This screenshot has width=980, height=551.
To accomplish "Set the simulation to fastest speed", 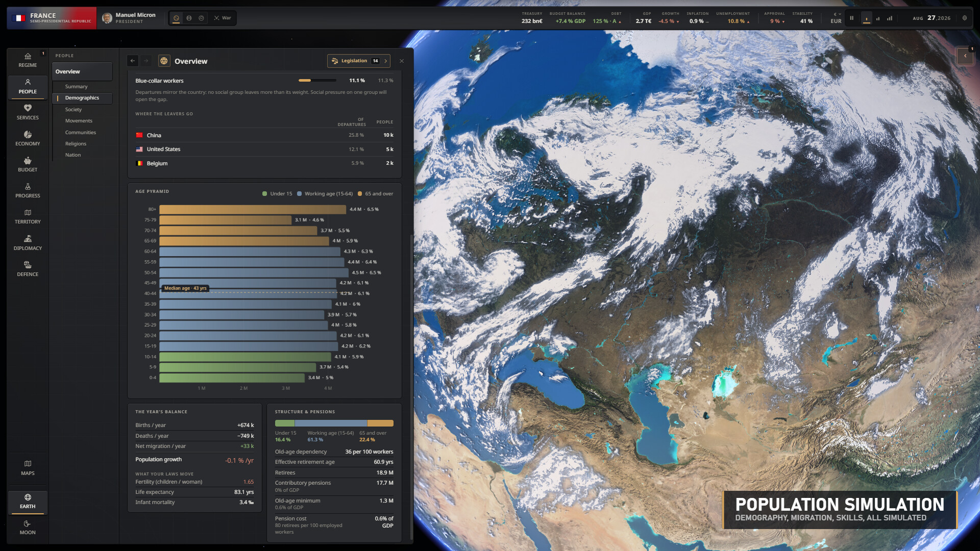I will (x=890, y=18).
